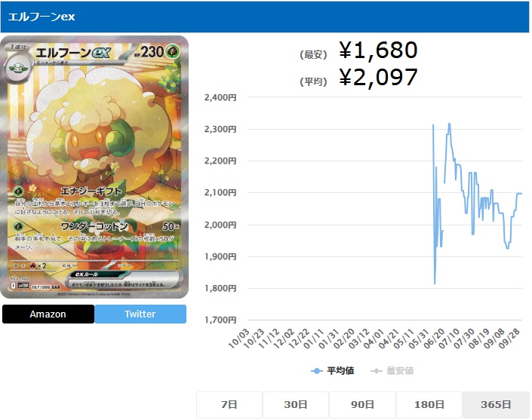The height and width of the screenshot is (420, 532).
Task: Click the lowest price ¥1,680 value
Action: point(378,51)
